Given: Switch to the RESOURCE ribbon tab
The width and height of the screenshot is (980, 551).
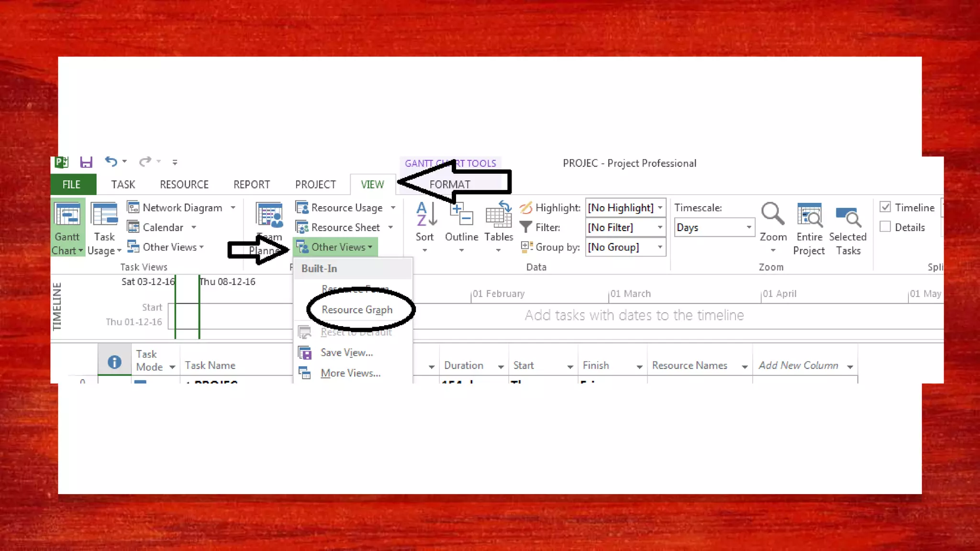Looking at the screenshot, I should 184,185.
